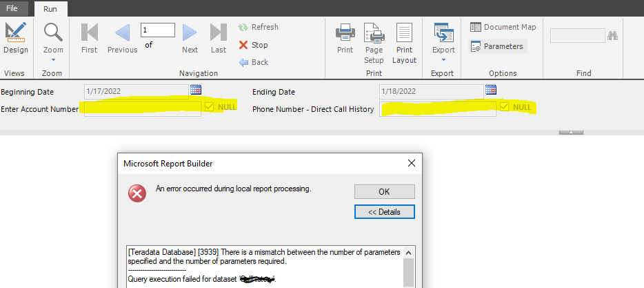Collapse the parameters pane with arrow handle
Screen dimensions: 644x288
571,133
